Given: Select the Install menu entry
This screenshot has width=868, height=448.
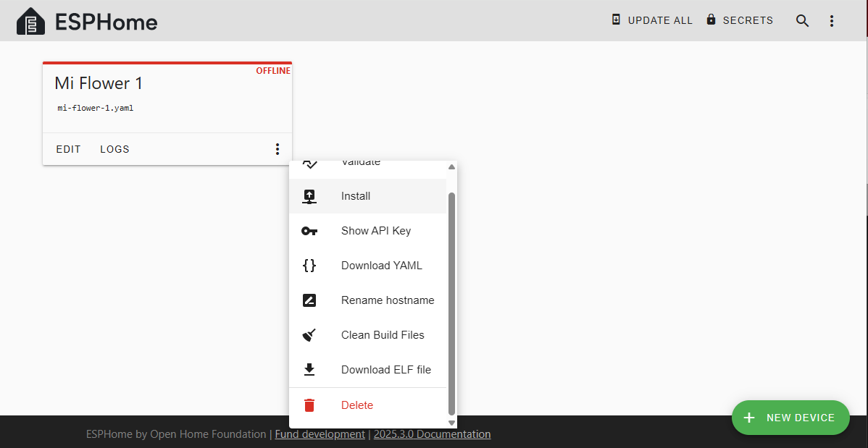Looking at the screenshot, I should pyautogui.click(x=367, y=196).
